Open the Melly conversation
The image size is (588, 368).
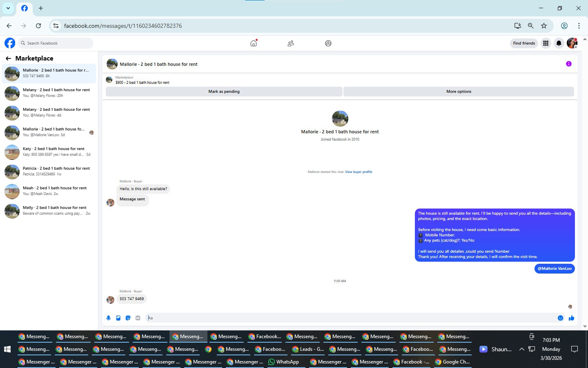pyautogui.click(x=49, y=211)
